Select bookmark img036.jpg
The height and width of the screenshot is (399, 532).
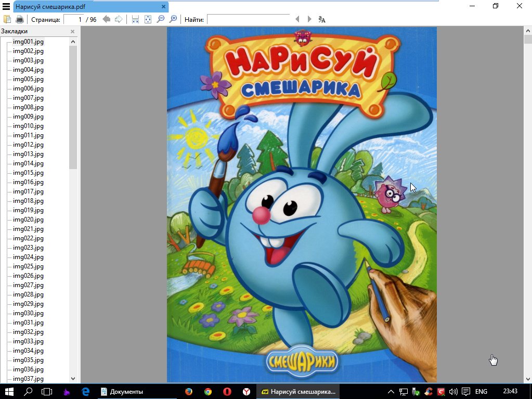(28, 369)
